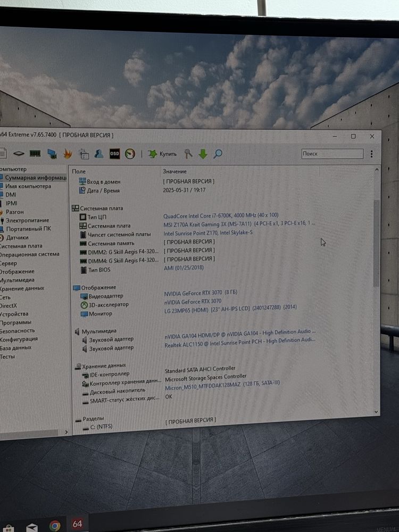Click the scroll-up arrow of details scrollbar
The width and height of the screenshot is (399, 532).
point(376,170)
